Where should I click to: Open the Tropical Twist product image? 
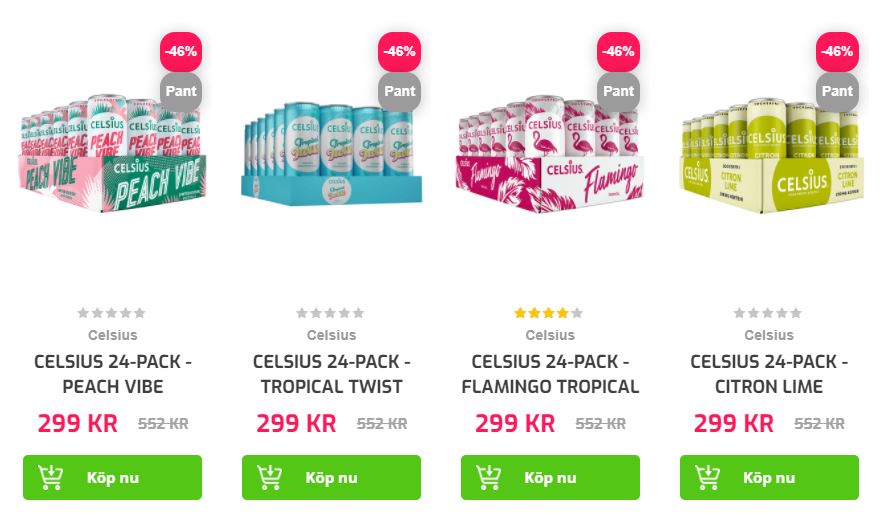331,153
